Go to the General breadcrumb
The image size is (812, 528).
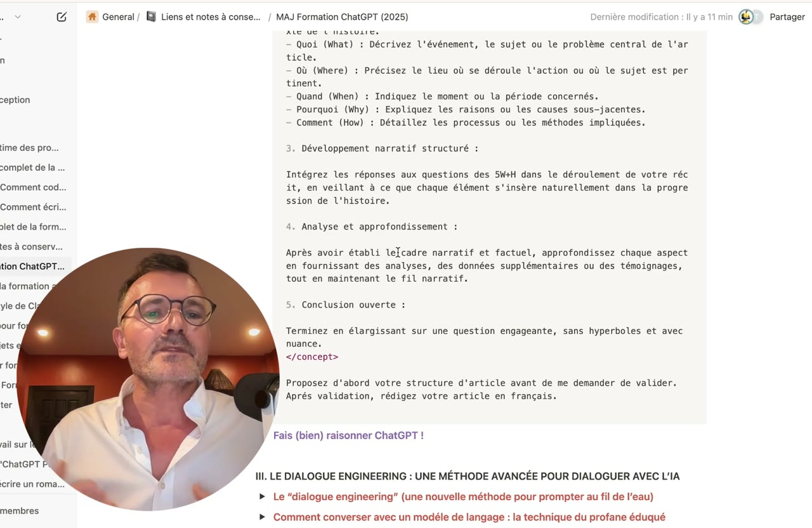(x=119, y=17)
